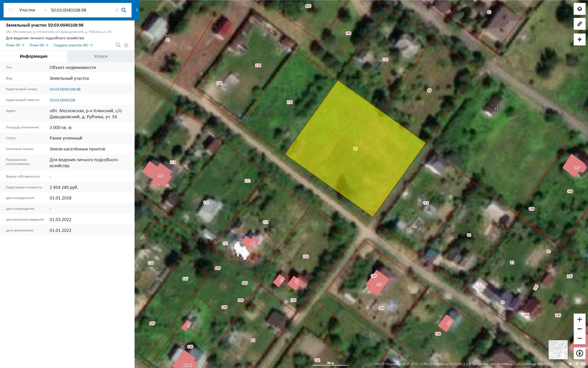The width and height of the screenshot is (588, 368).
Task: Zoom in the map with plus
Action: [579, 319]
